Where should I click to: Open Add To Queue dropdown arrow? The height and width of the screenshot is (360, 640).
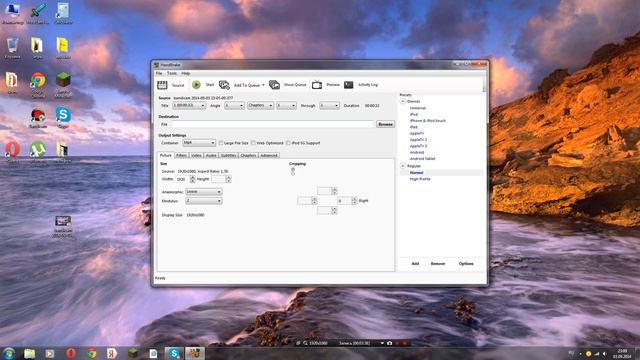coord(263,85)
